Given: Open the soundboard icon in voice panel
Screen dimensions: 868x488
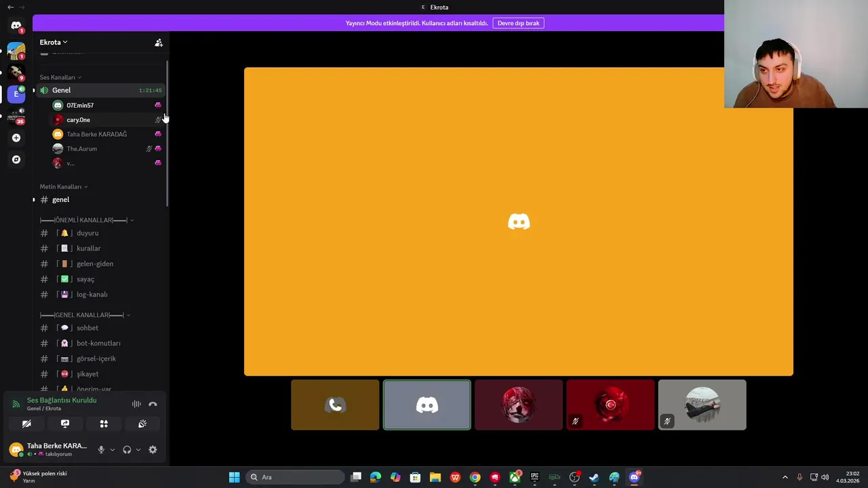Looking at the screenshot, I should 142,424.
